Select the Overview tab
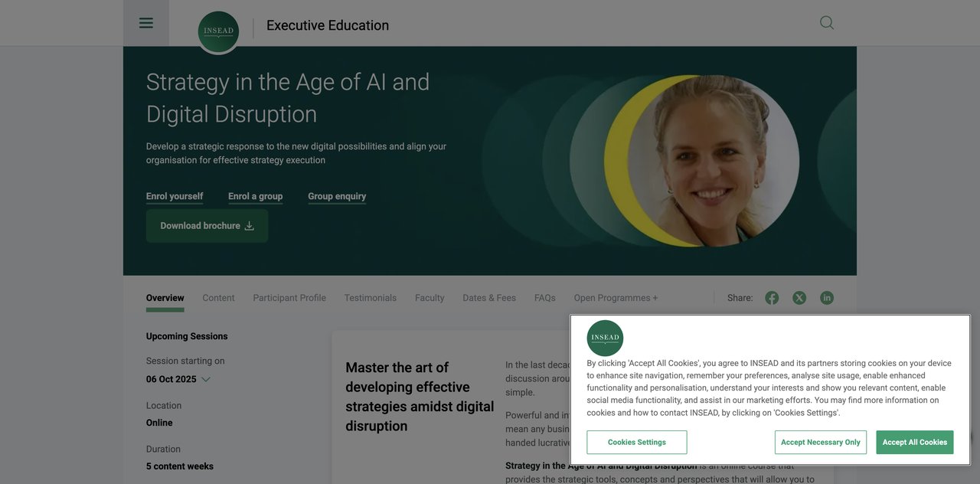 (x=165, y=298)
